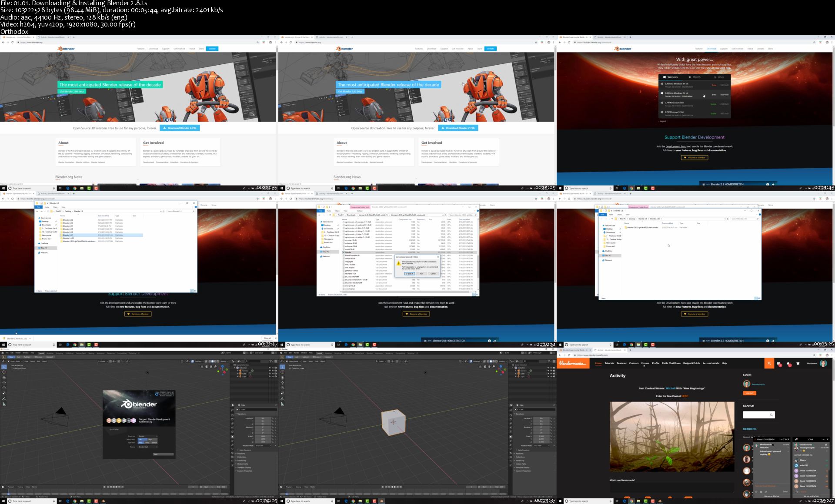Click the Blendermania user avatar in the header
The image size is (835, 504).
[823, 363]
